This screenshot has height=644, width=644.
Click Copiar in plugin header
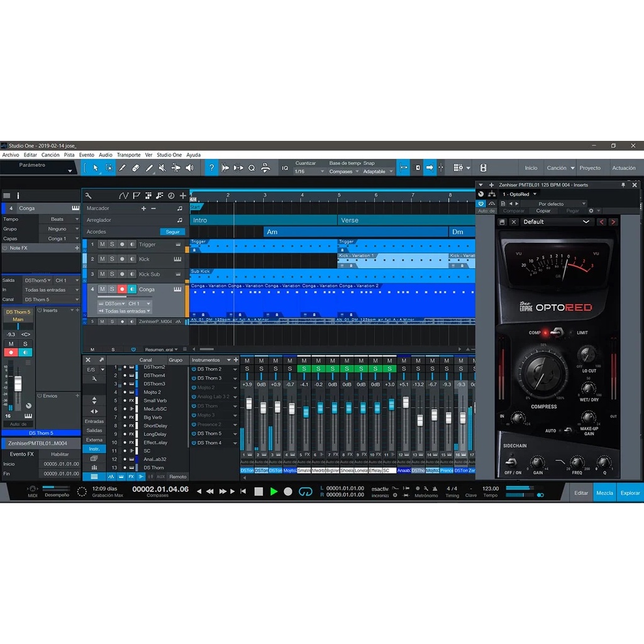pyautogui.click(x=543, y=211)
